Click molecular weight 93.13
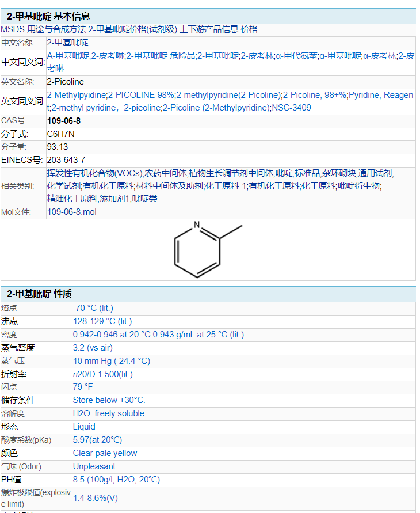Screen dimensions: 420x513 pyautogui.click(x=58, y=147)
